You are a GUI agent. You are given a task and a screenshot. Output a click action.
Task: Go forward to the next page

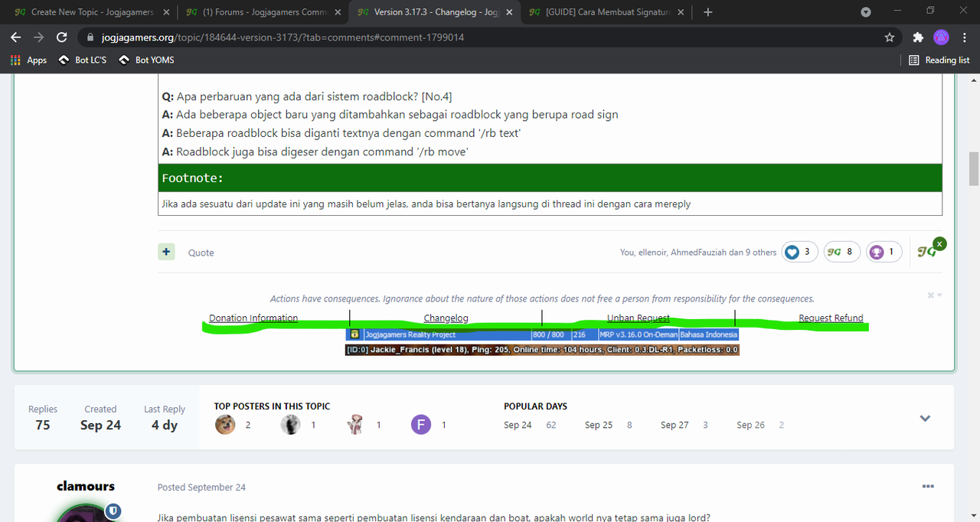(x=38, y=37)
